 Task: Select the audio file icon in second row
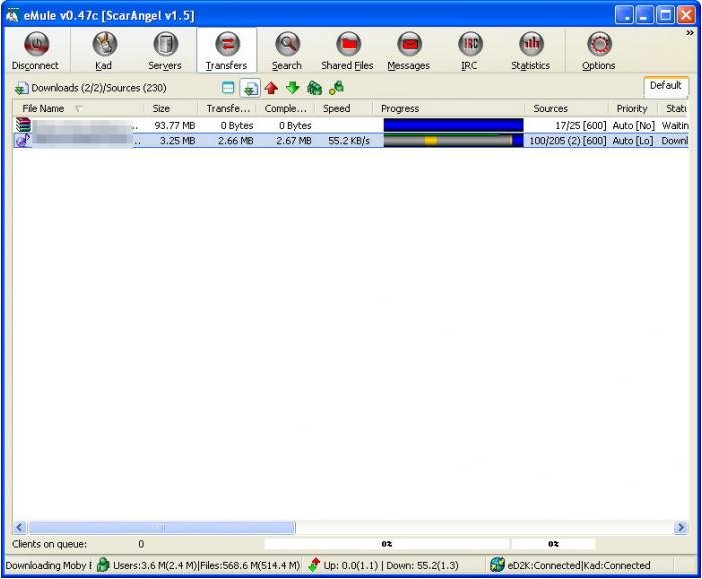[x=23, y=141]
